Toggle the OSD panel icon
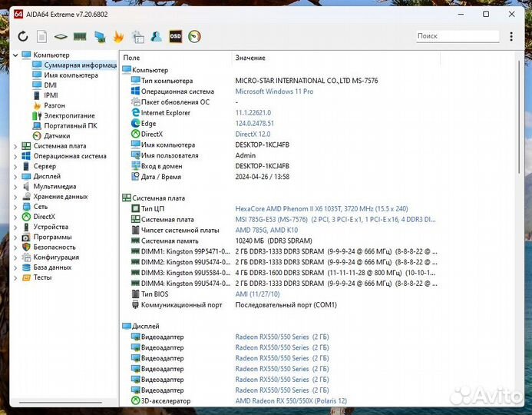Viewport: 532px width, 415px height. click(x=175, y=36)
